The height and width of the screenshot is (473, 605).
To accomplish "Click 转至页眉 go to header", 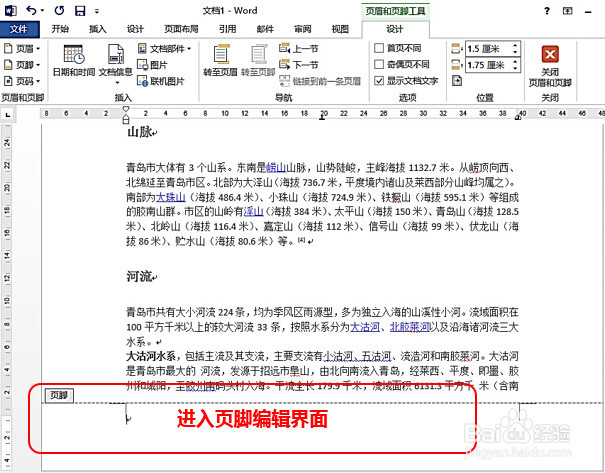I will pyautogui.click(x=220, y=61).
